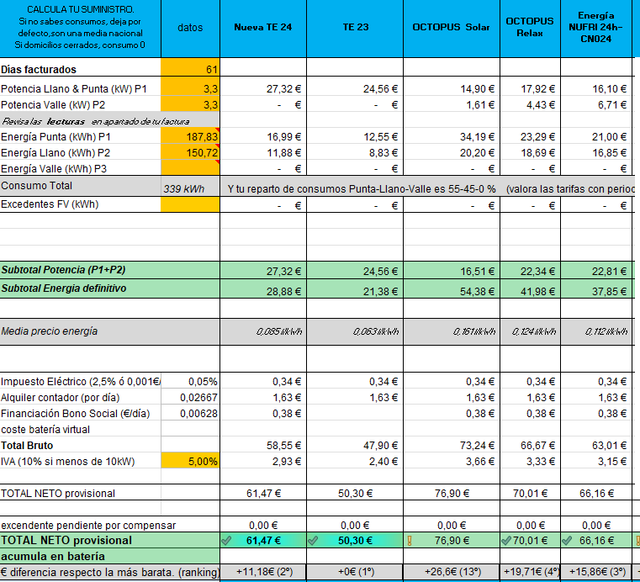640x582 pixels.
Task: Select the coste batería virtual label
Action: pyautogui.click(x=45, y=429)
